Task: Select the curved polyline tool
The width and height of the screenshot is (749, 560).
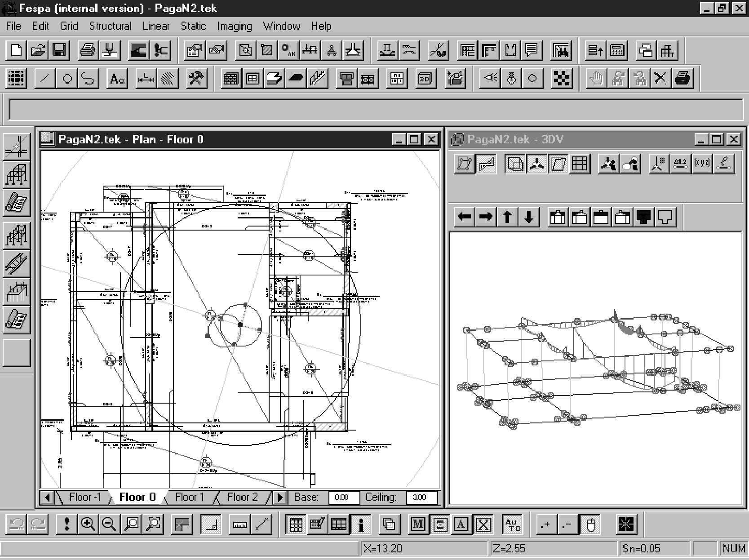Action: click(88, 79)
